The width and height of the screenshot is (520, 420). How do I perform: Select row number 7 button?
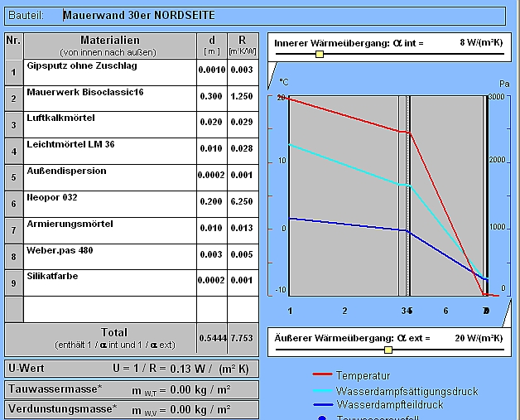click(x=14, y=230)
